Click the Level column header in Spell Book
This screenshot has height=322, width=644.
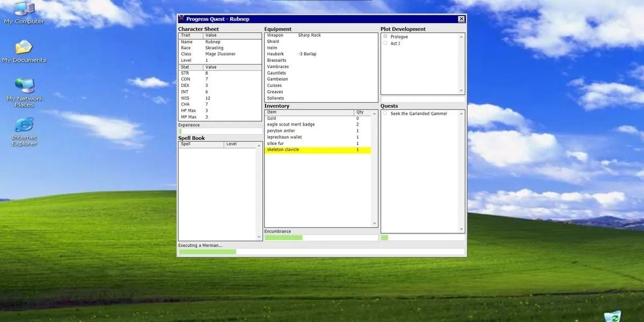(x=240, y=144)
